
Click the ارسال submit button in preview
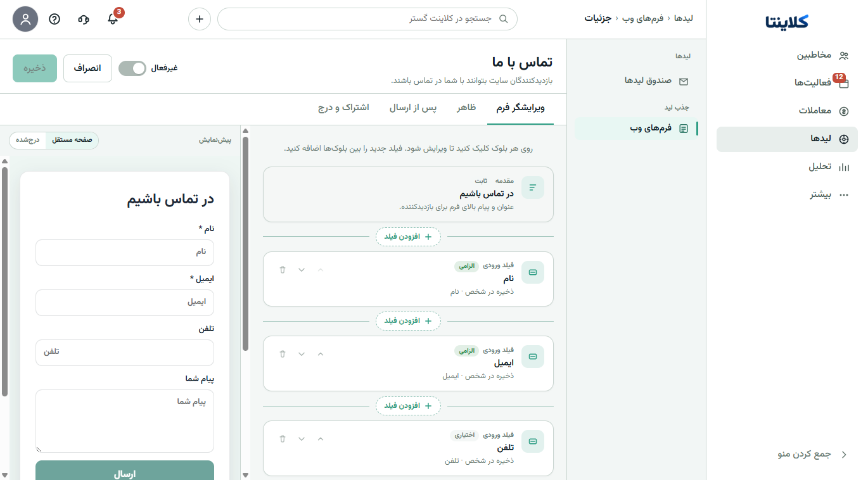[x=125, y=470]
